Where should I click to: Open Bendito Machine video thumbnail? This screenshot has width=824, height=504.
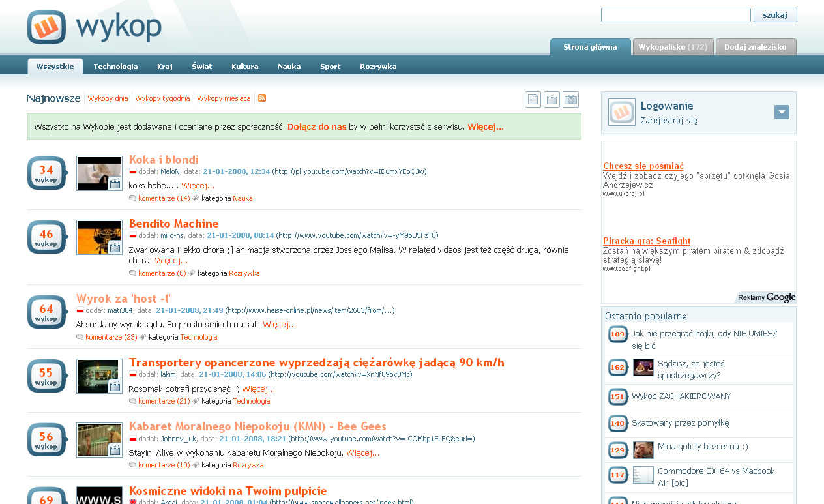pos(99,237)
